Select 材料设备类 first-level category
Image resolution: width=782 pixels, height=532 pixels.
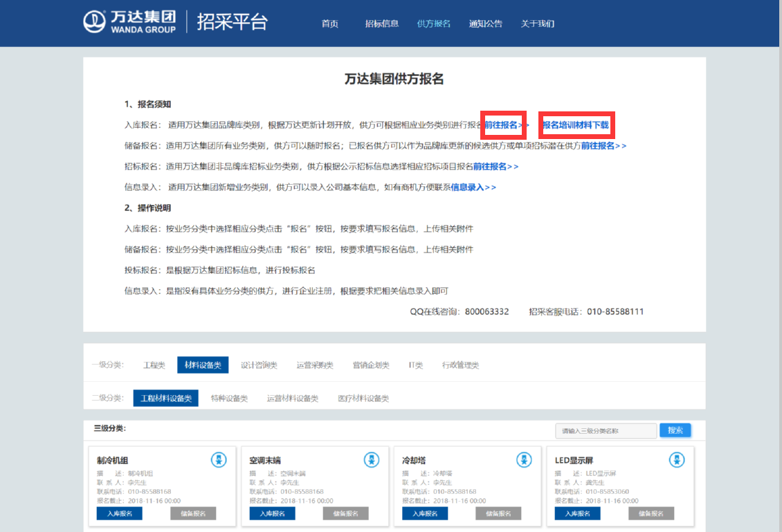(203, 365)
